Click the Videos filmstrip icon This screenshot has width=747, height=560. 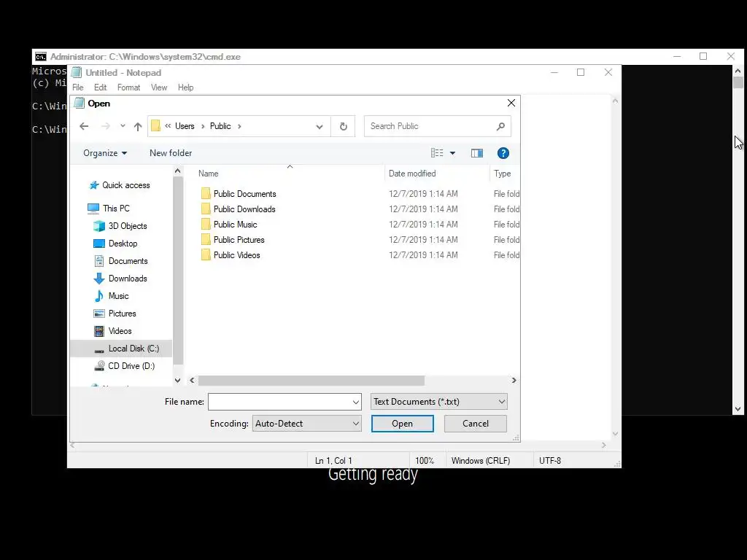(99, 331)
